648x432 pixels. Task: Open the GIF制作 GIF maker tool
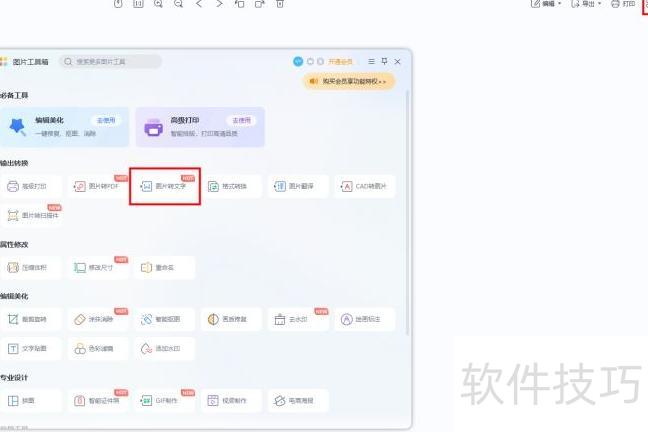click(x=164, y=401)
